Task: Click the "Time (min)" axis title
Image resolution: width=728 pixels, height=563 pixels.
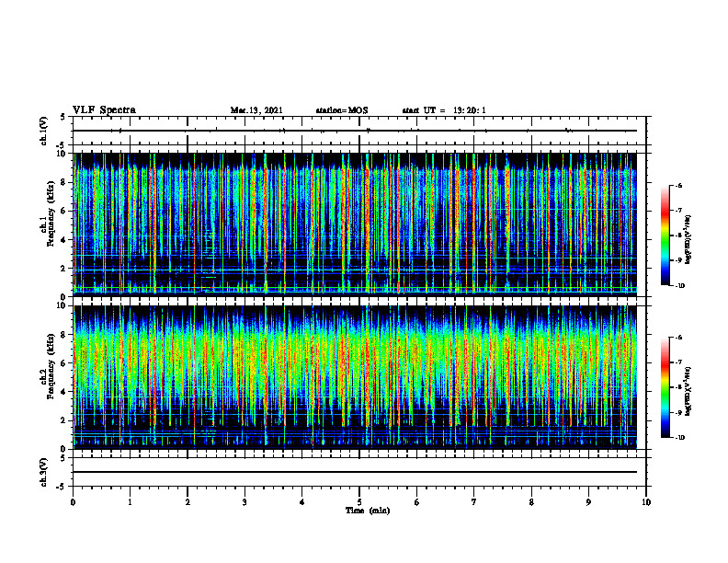Action: [x=368, y=511]
